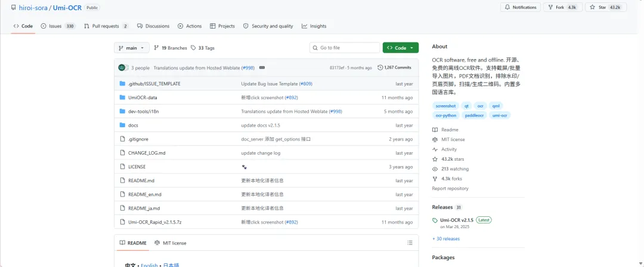Switch to Pull requests tab
Image resolution: width=644 pixels, height=267 pixels.
point(106,26)
